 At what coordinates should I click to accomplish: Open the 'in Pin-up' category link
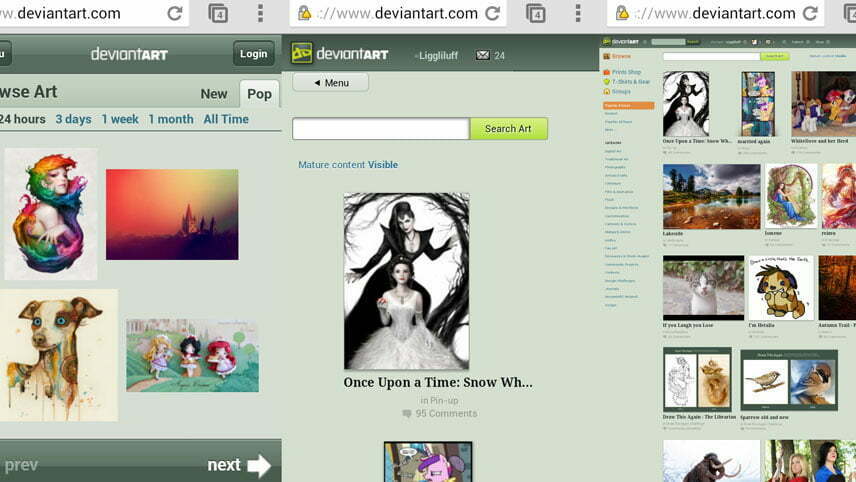coord(439,400)
